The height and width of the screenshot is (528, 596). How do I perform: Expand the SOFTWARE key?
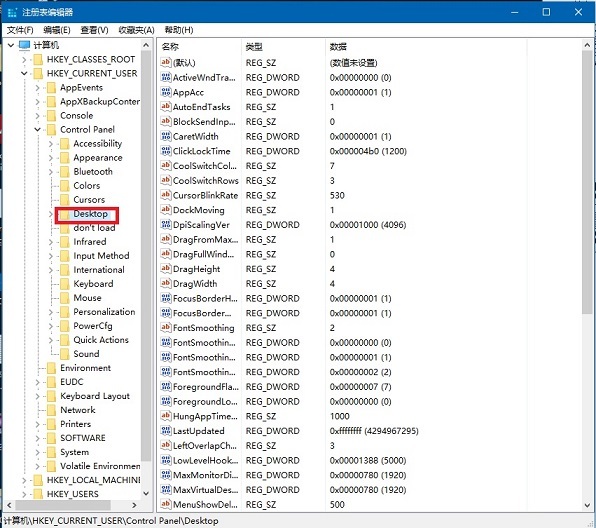[38, 438]
